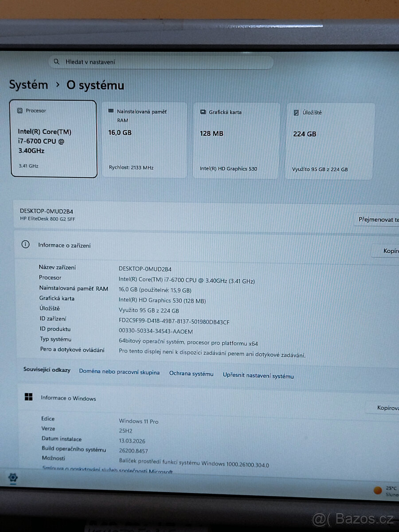399x532 pixels.
Task: Open 'Doména nebo pracovní skupina' link
Action: [119, 372]
